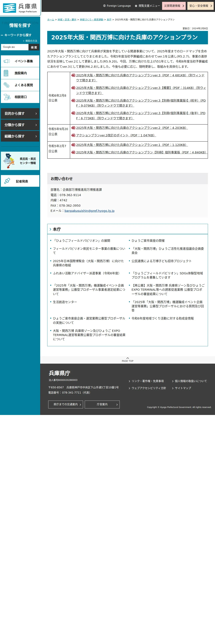Click 庁舎案内 button

tap(102, 404)
